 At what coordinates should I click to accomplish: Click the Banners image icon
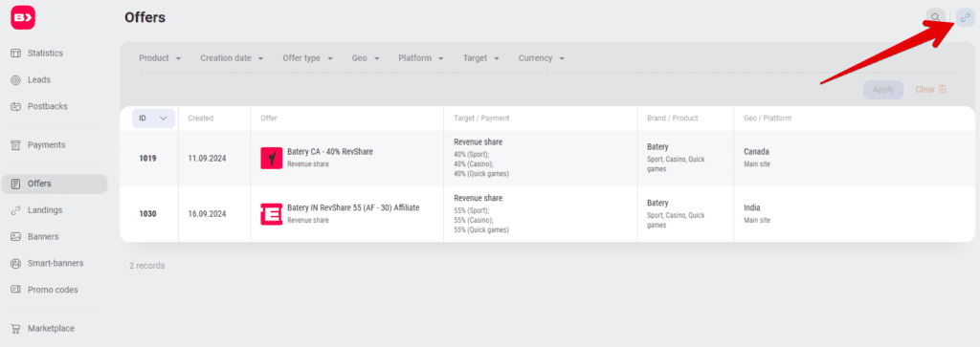click(16, 237)
